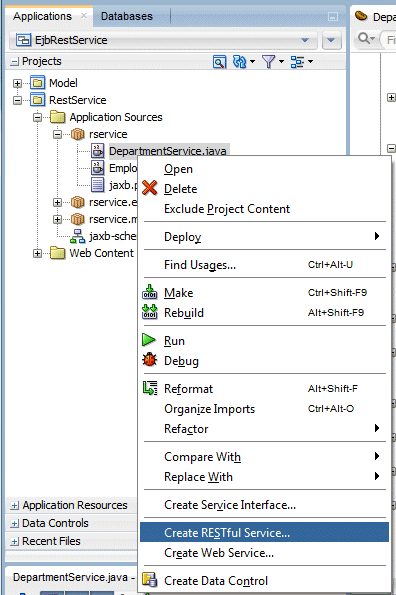Choose Run from the context menu

pos(265,341)
